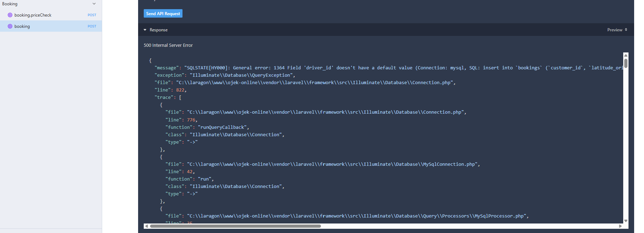Collapse the Response section triangle
644x233 pixels.
[145, 30]
